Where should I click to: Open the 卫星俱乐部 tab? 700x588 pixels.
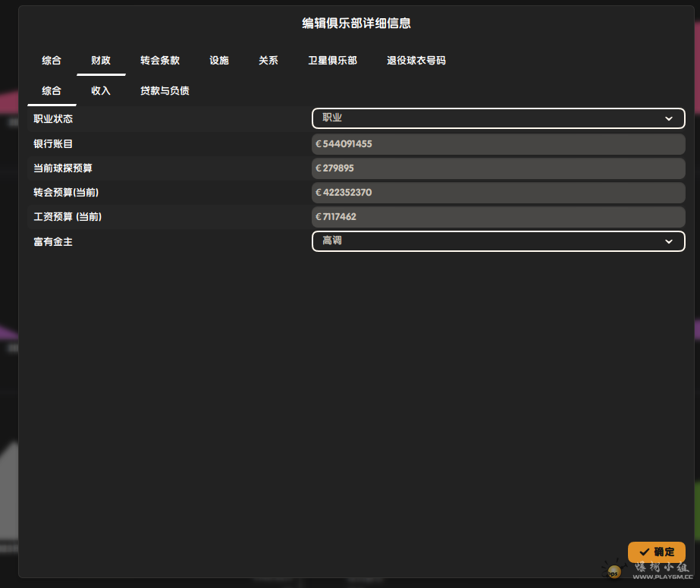click(332, 61)
